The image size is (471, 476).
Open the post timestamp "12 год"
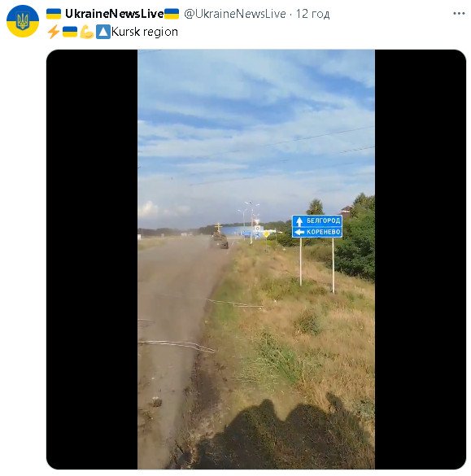(312, 14)
